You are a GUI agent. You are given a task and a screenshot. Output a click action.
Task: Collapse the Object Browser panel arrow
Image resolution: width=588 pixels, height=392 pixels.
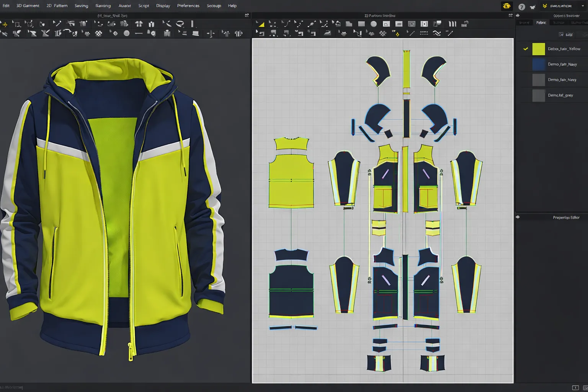click(518, 16)
